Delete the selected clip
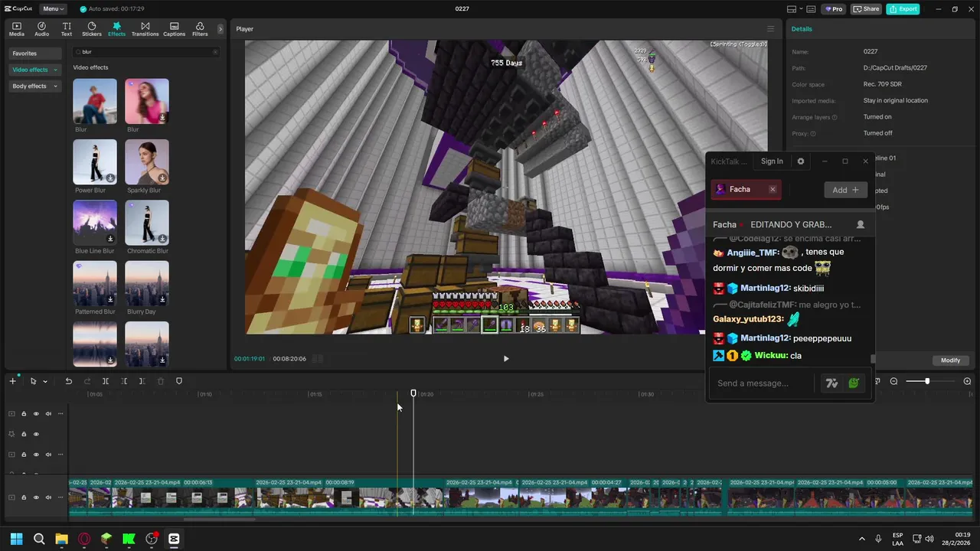Screen dimensions: 980x551 (161, 381)
